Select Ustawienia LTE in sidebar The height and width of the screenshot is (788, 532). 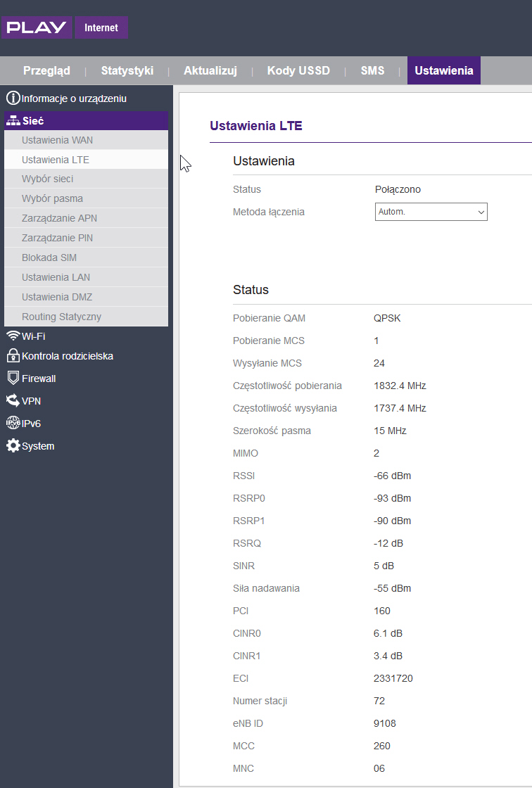(86, 160)
